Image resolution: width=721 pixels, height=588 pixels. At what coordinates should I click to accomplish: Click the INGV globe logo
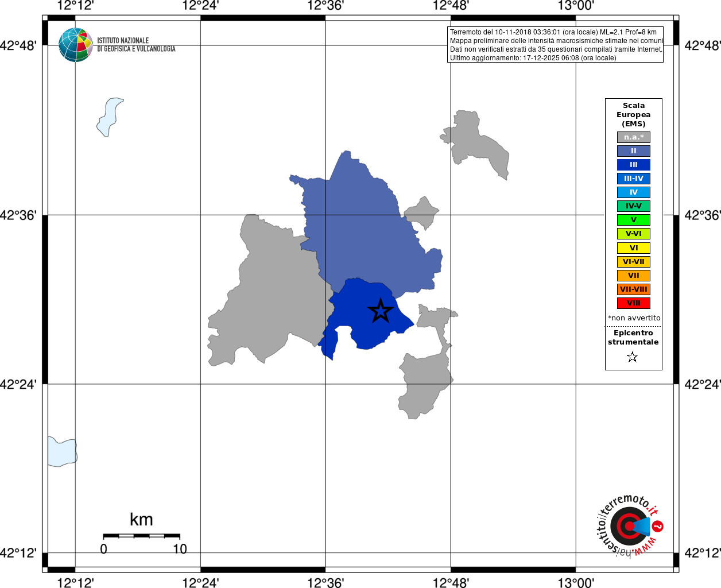pyautogui.click(x=76, y=45)
